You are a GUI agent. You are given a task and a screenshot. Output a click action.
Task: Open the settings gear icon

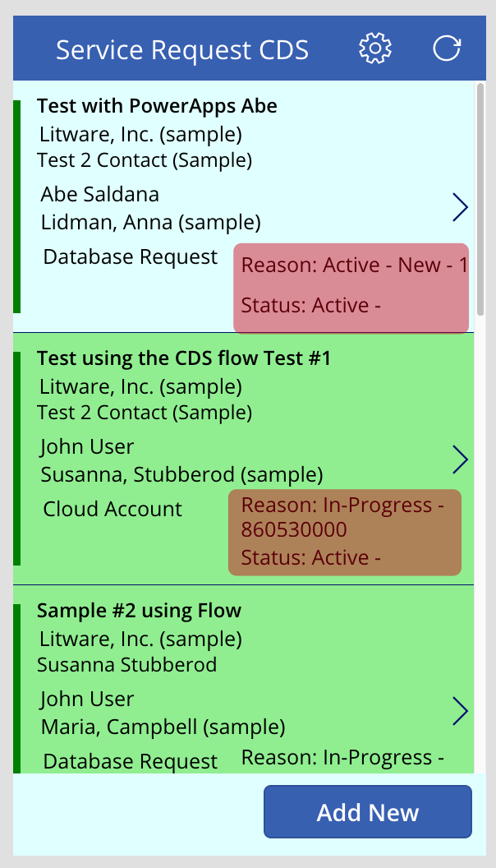pos(374,48)
